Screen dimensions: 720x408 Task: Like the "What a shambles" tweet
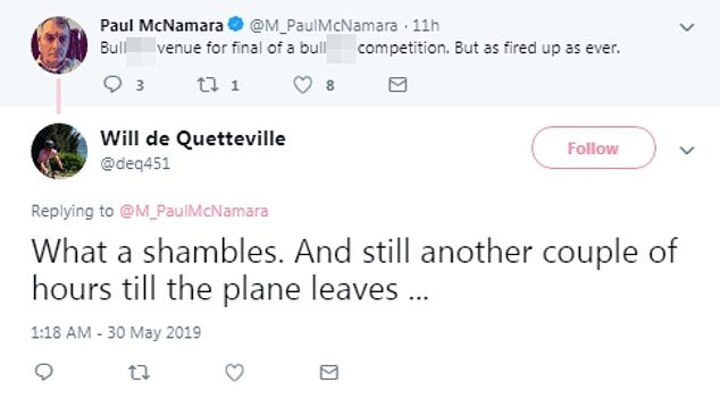tap(233, 372)
